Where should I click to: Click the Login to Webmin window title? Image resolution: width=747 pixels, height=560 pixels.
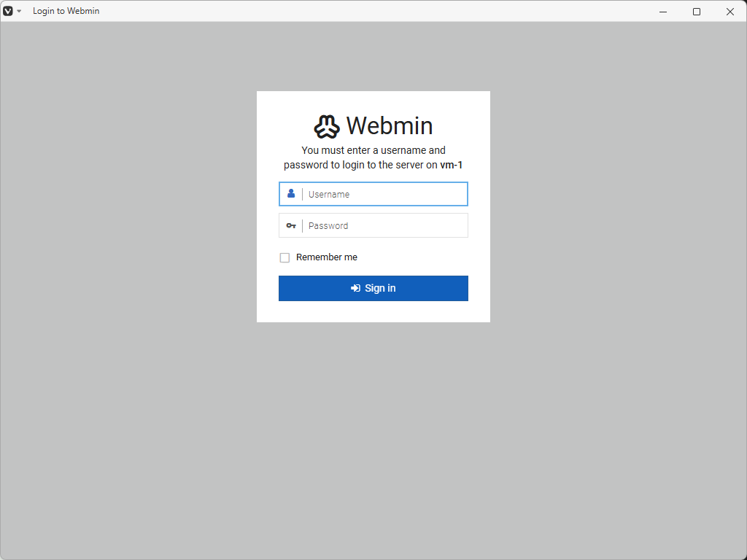66,11
